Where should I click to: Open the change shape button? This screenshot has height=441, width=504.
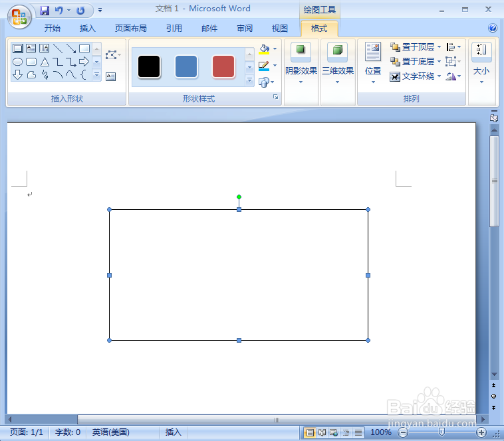pos(266,82)
